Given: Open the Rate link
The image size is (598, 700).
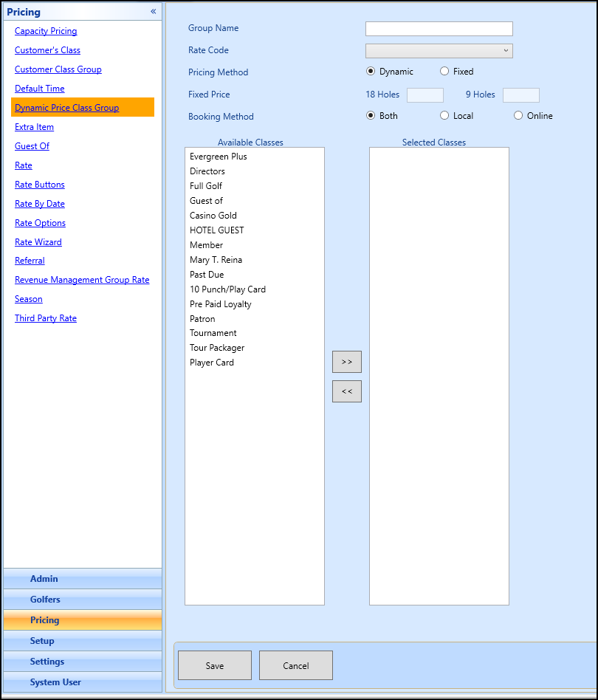Looking at the screenshot, I should [24, 165].
